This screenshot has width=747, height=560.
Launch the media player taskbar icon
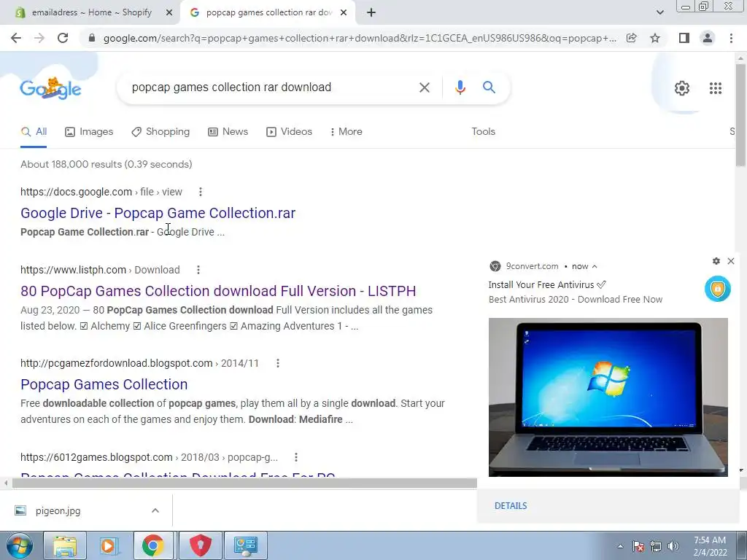pyautogui.click(x=108, y=546)
